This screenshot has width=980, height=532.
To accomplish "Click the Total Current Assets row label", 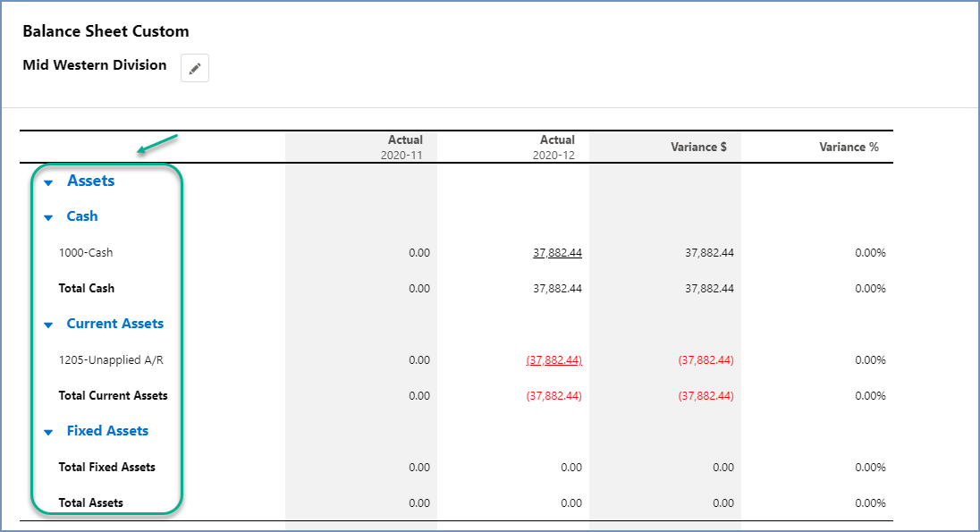I will pos(113,395).
